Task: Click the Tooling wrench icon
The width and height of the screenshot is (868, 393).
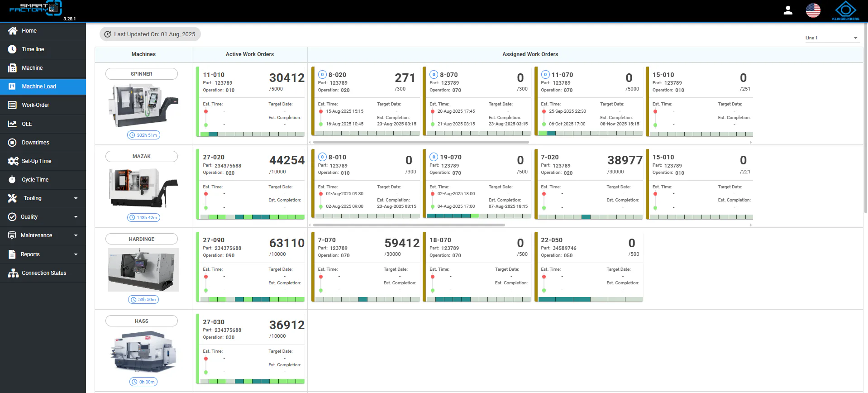Action: [12, 198]
